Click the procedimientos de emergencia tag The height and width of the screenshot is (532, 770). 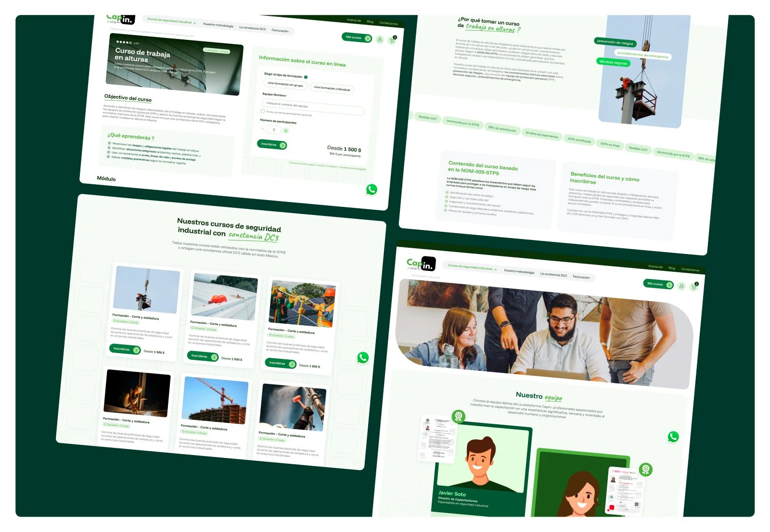[x=642, y=55]
